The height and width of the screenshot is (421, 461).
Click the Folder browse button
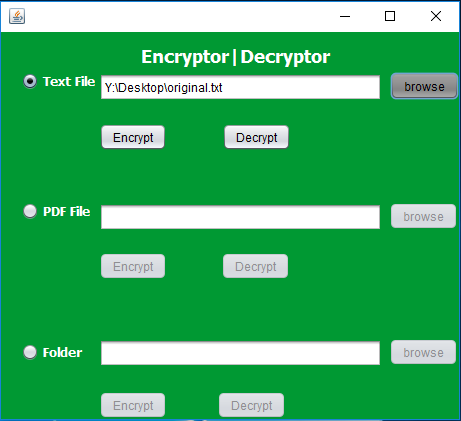[x=423, y=352]
